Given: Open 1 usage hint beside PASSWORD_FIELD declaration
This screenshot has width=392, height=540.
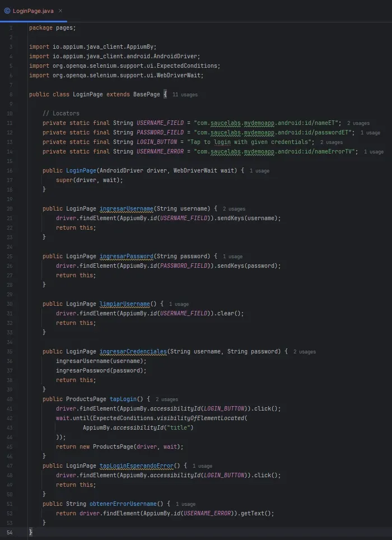Looking at the screenshot, I should point(370,133).
